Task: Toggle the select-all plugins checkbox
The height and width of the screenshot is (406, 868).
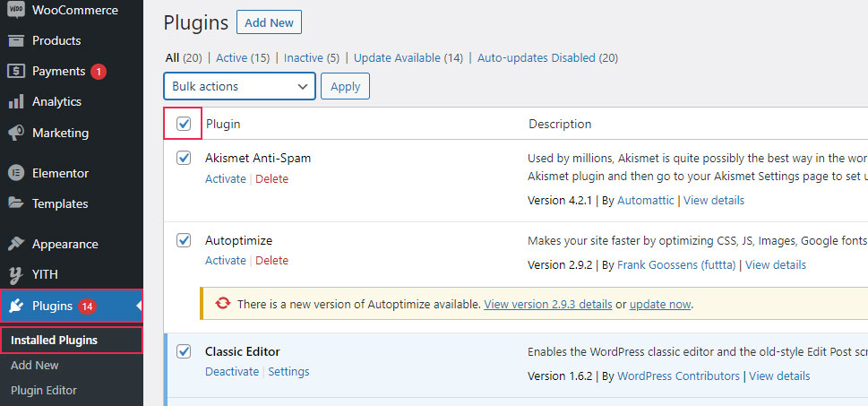Action: coord(184,124)
